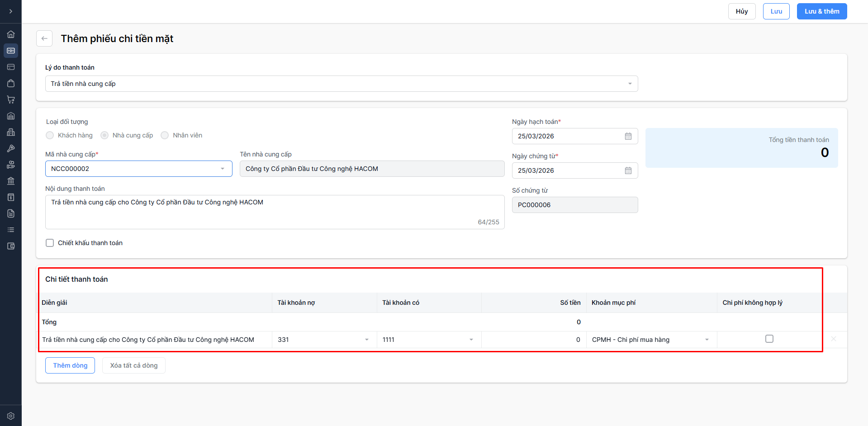Click the shopping cart sidebar icon
The width and height of the screenshot is (868, 426).
click(x=11, y=99)
